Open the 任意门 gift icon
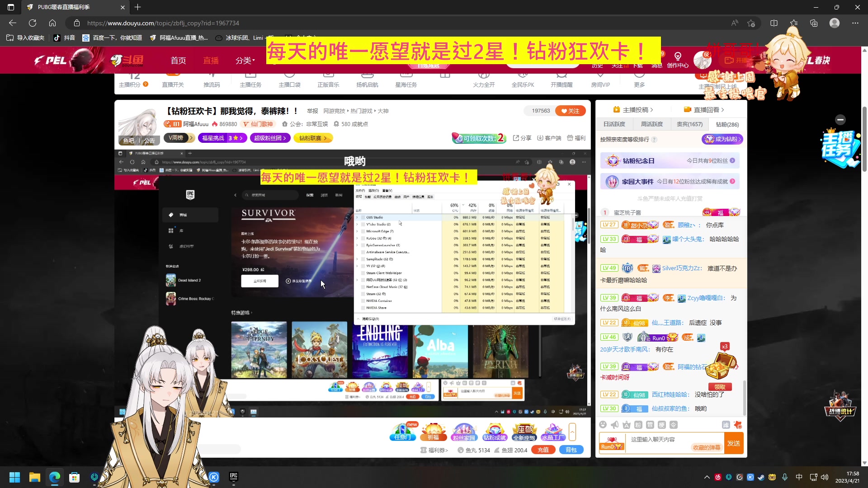The width and height of the screenshot is (868, 488). [x=403, y=432]
